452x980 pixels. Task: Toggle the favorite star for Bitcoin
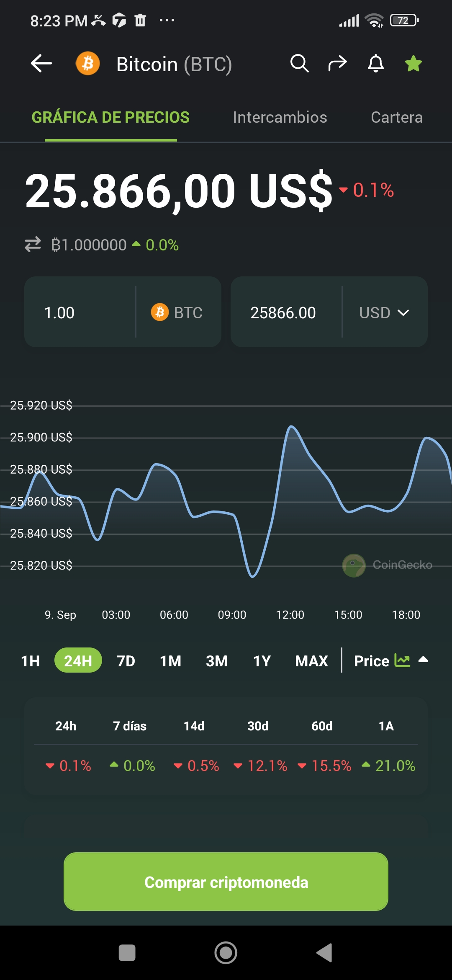point(413,64)
